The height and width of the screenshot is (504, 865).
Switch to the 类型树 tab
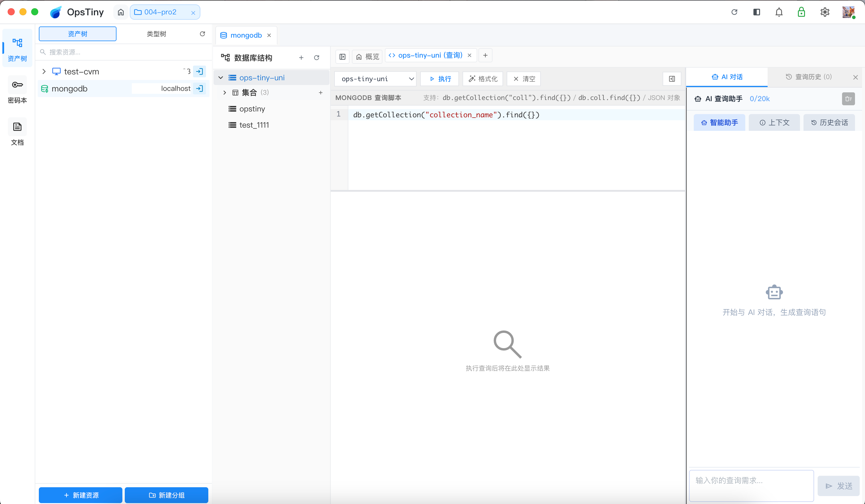point(156,34)
